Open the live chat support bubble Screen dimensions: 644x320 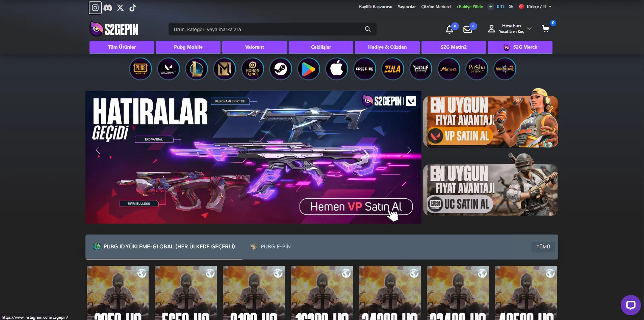point(630,305)
